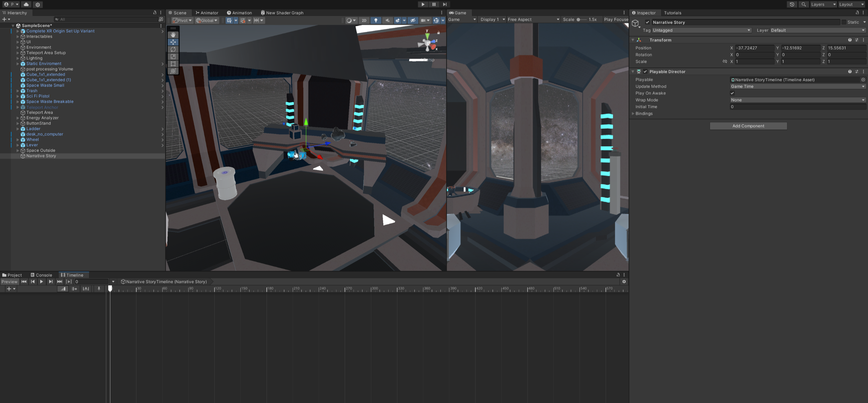Click the Timeline Preview button
The width and height of the screenshot is (868, 403).
(x=10, y=282)
